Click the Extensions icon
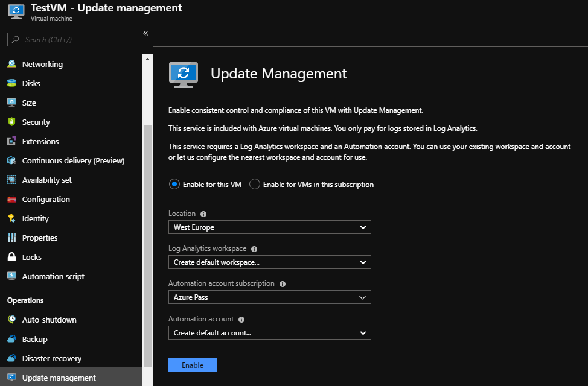This screenshot has height=386, width=588. coord(11,141)
